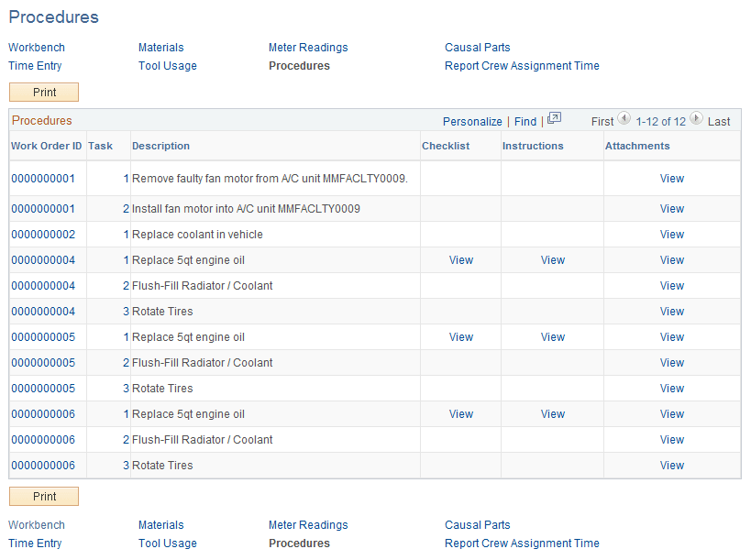Click the bottom Print button
The image size is (751, 560).
(43, 496)
